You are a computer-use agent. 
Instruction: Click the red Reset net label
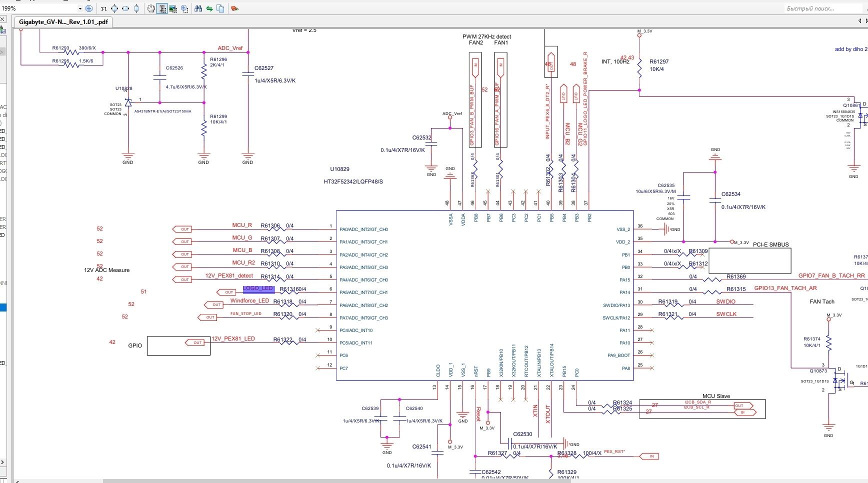[477, 413]
